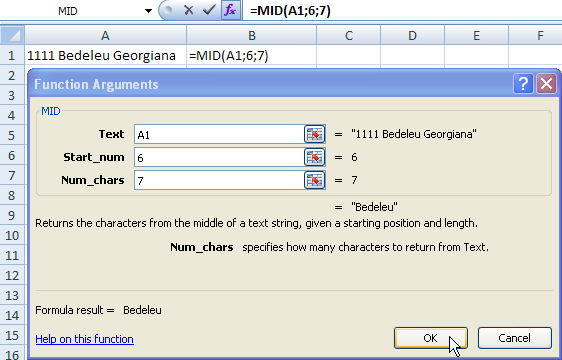
Task: Select column F header
Action: coord(535,35)
